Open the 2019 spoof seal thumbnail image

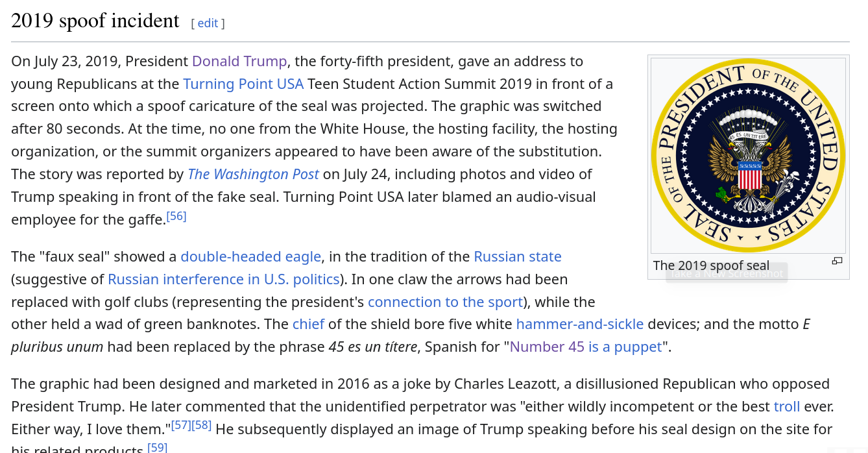[x=748, y=155]
